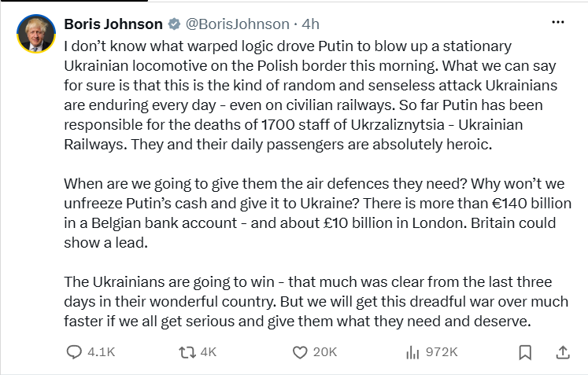Image resolution: width=588 pixels, height=375 pixels.
Task: Open the reply speech bubble icon
Action: tap(74, 352)
